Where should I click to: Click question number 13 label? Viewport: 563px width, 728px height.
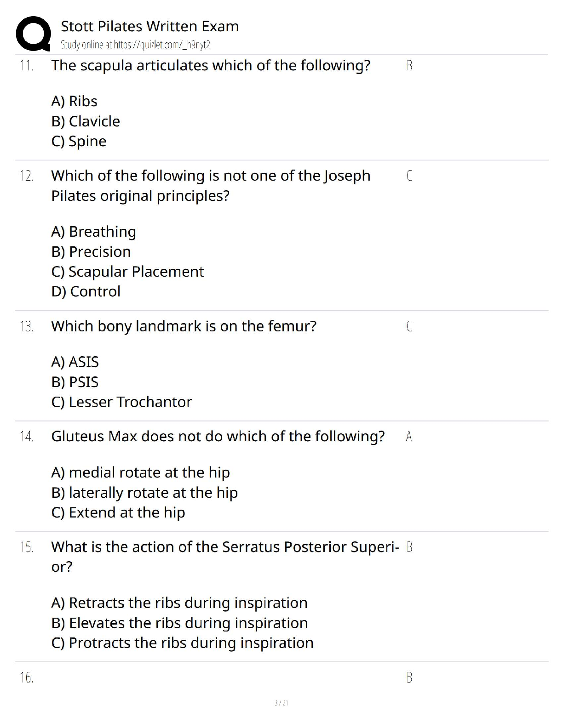27,327
